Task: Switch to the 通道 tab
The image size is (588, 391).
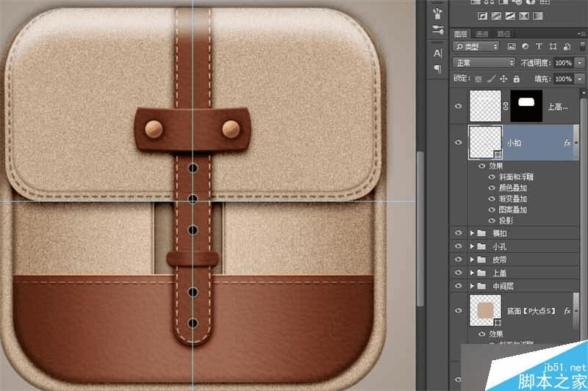Action: [x=482, y=34]
